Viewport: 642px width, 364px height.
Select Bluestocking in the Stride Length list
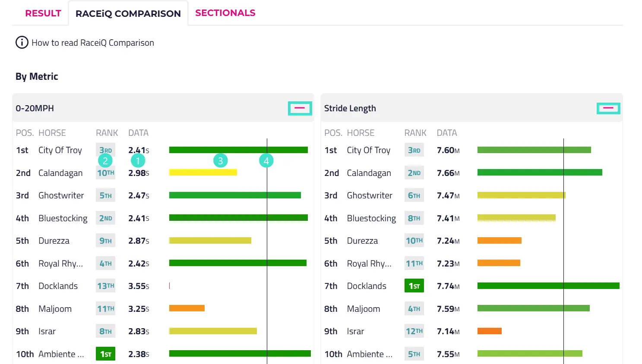pos(371,218)
